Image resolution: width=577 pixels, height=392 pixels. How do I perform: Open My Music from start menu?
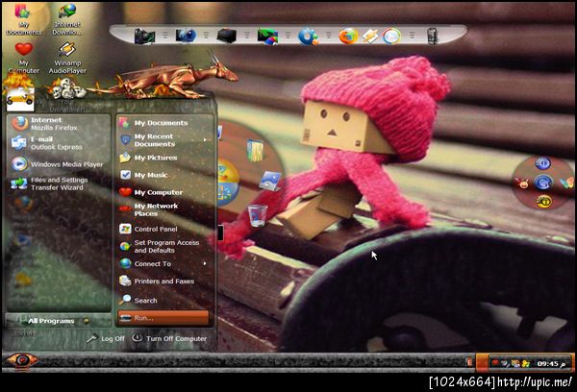click(165, 175)
